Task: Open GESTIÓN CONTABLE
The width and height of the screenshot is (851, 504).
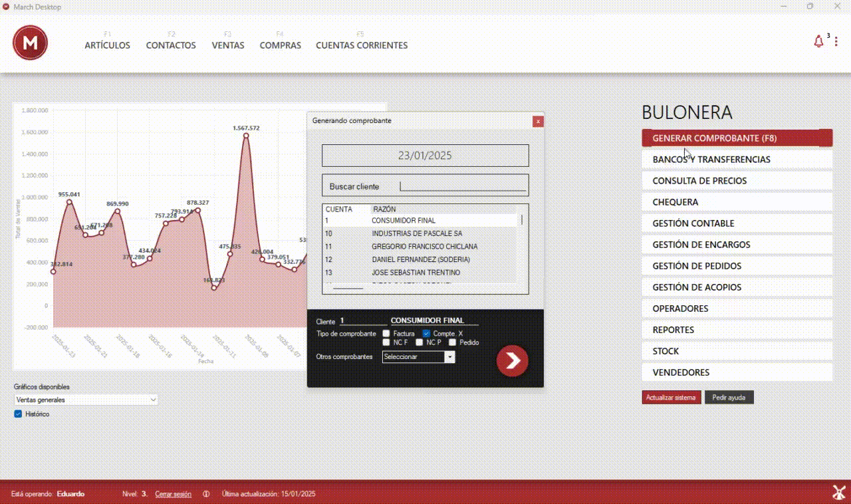Action: click(737, 223)
